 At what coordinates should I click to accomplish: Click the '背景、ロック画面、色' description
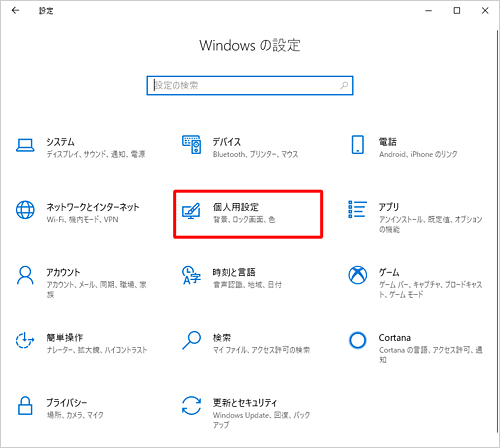pyautogui.click(x=244, y=219)
